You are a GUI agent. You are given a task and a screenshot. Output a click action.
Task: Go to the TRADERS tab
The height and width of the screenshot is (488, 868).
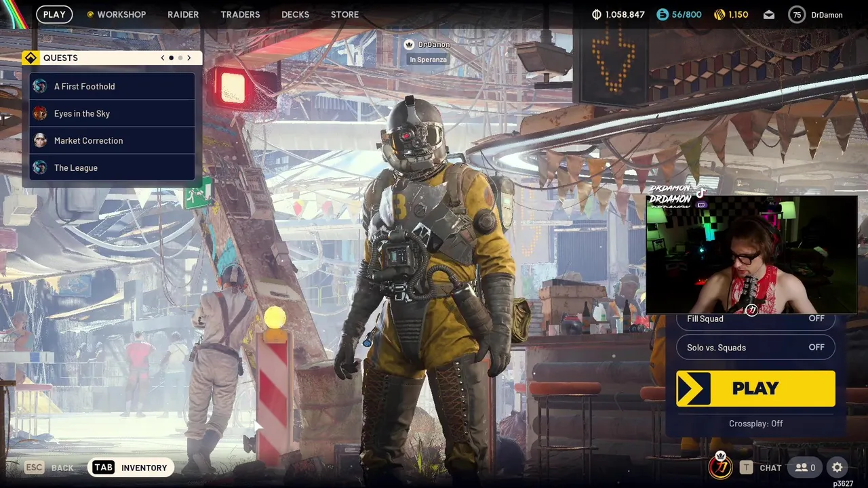pos(240,14)
